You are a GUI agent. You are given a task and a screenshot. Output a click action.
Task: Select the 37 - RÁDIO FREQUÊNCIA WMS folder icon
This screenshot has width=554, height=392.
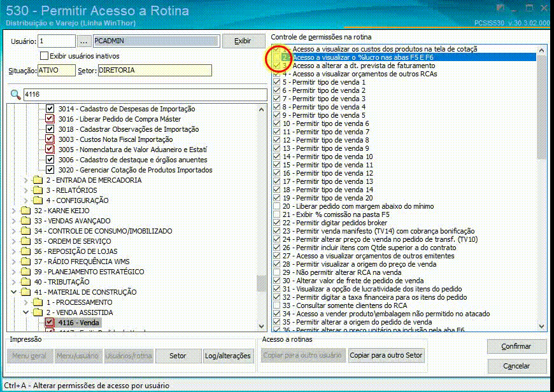[26, 262]
